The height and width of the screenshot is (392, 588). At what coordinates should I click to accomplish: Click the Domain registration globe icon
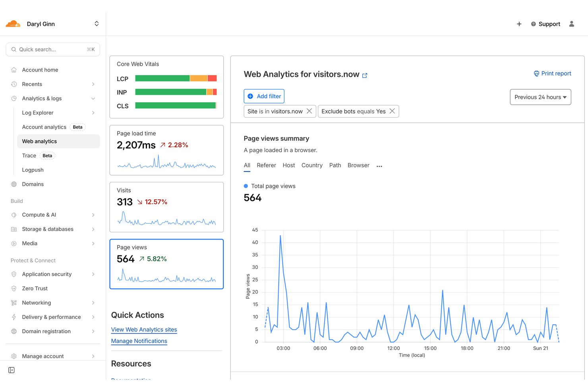(x=14, y=331)
